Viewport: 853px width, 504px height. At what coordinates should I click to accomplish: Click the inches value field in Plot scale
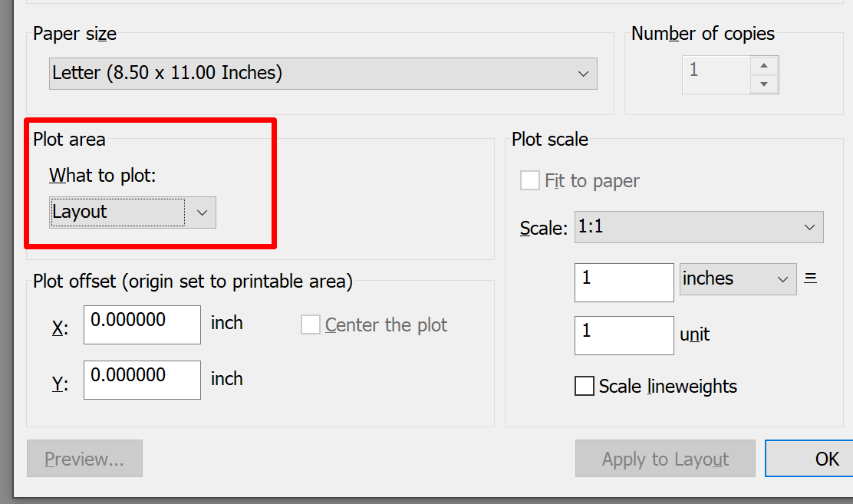click(x=623, y=282)
